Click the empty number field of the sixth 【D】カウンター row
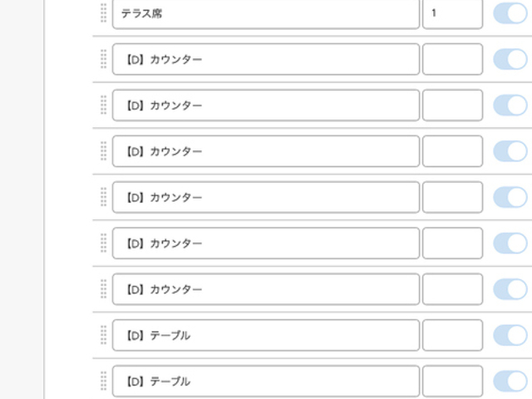This screenshot has height=399, width=532. click(x=452, y=289)
